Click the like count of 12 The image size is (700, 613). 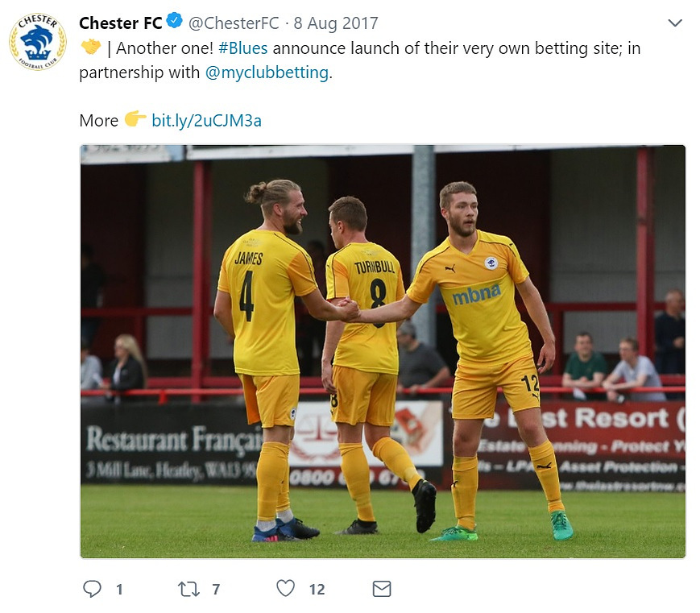317,590
